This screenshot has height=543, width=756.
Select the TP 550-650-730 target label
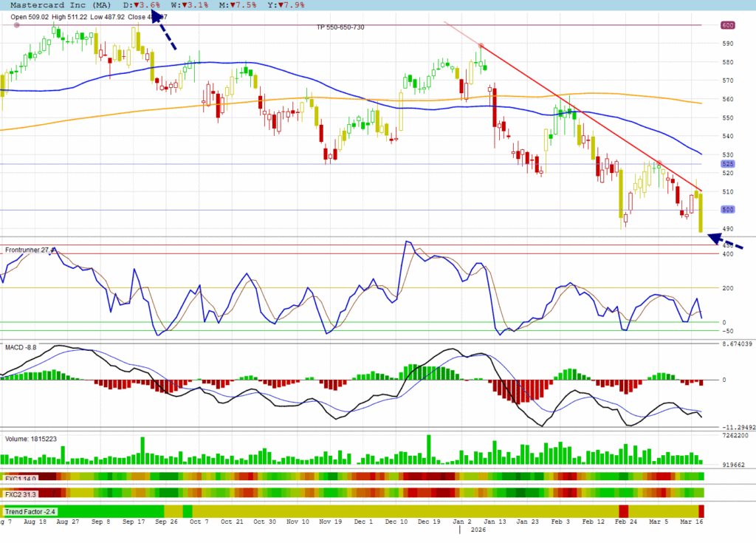pyautogui.click(x=340, y=27)
